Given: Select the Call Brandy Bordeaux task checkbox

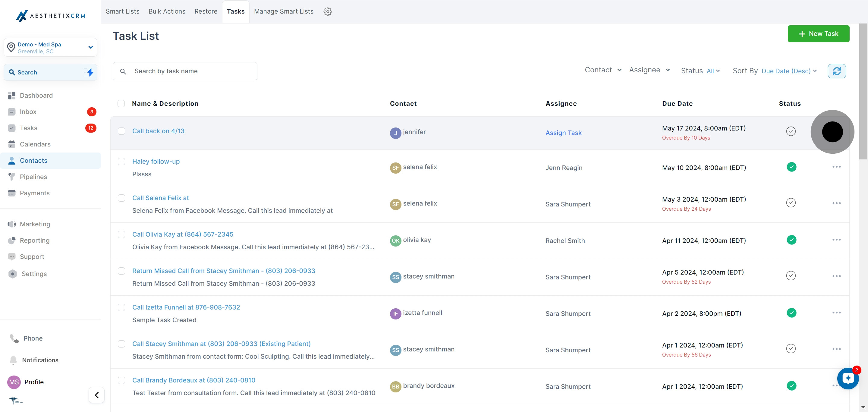Looking at the screenshot, I should (121, 380).
